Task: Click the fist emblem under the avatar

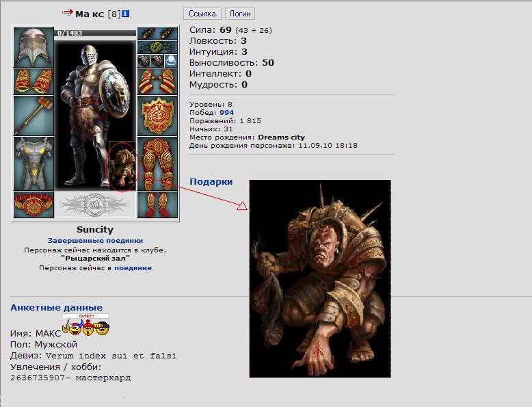Action: click(x=95, y=205)
